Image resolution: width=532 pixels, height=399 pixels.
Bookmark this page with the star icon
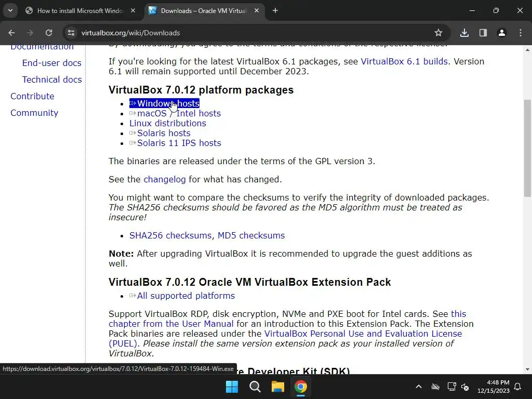[x=438, y=33]
